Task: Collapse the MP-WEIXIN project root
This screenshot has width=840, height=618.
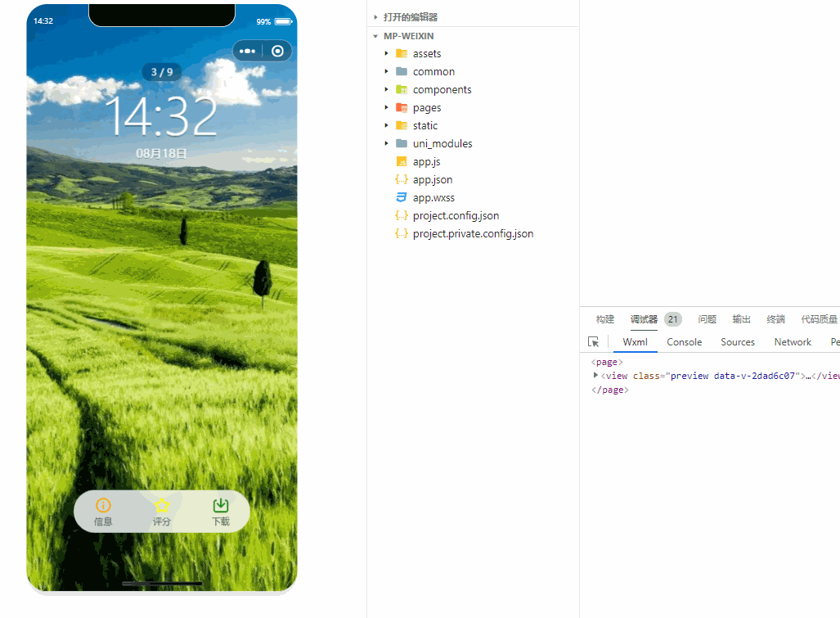Action: click(x=375, y=36)
